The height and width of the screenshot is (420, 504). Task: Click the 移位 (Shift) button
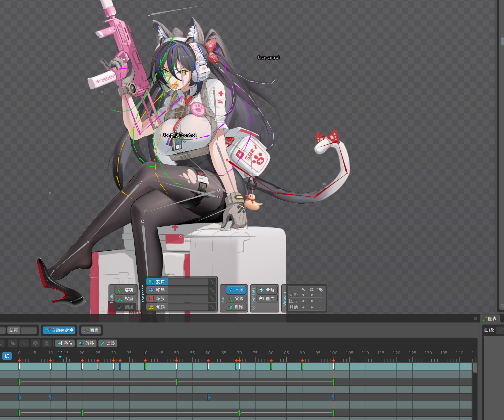(65, 343)
